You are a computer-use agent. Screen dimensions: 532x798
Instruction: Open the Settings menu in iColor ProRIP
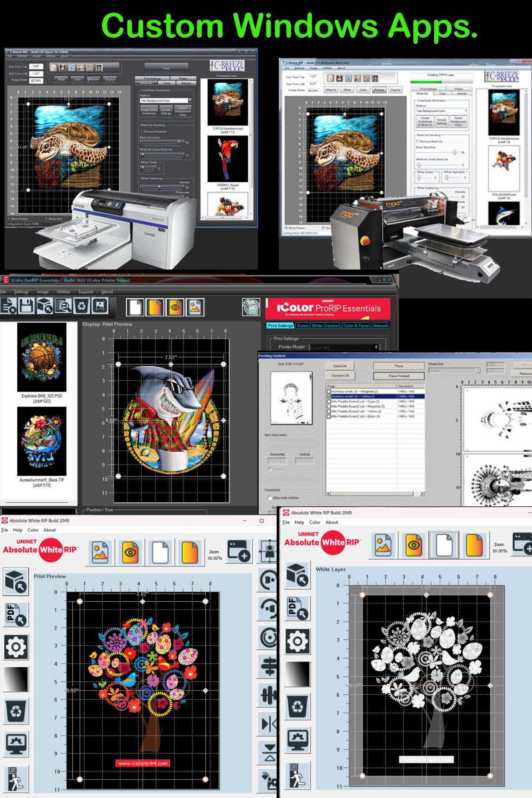(21, 292)
